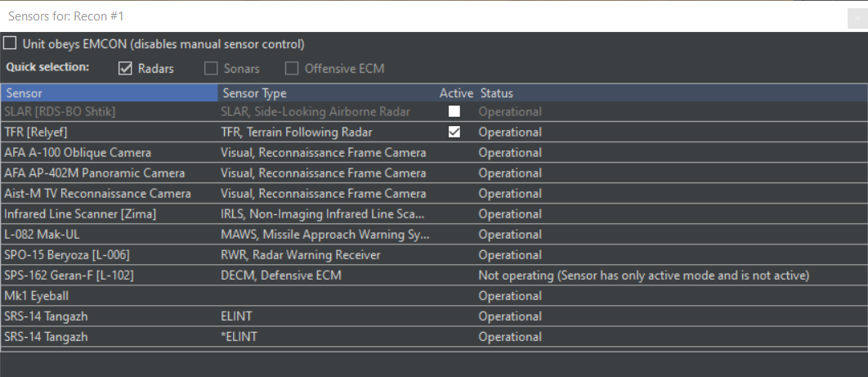Screen dimensions: 868x377
Task: Select the SPS-162 Geran-F [L-102] row
Action: [x=69, y=276]
